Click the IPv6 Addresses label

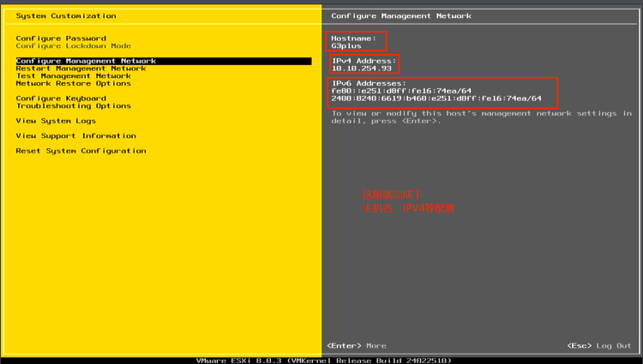point(369,84)
